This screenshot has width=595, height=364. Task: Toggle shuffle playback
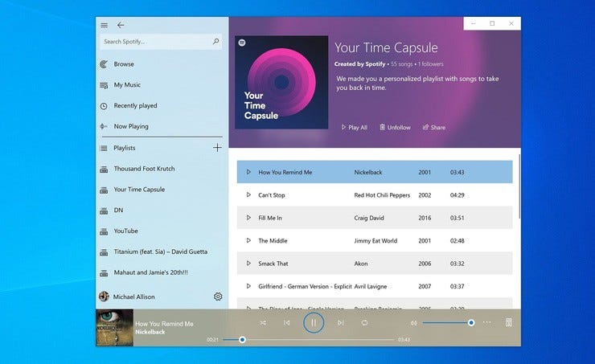tap(263, 323)
